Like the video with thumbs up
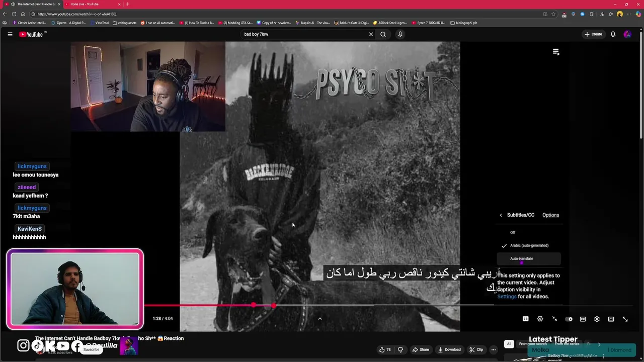 (x=385, y=349)
